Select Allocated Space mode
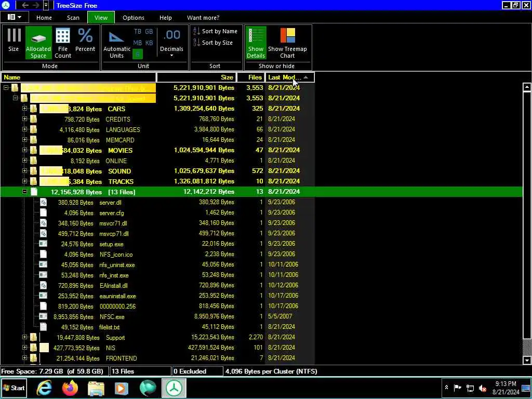The height and width of the screenshot is (399, 532). 38,43
